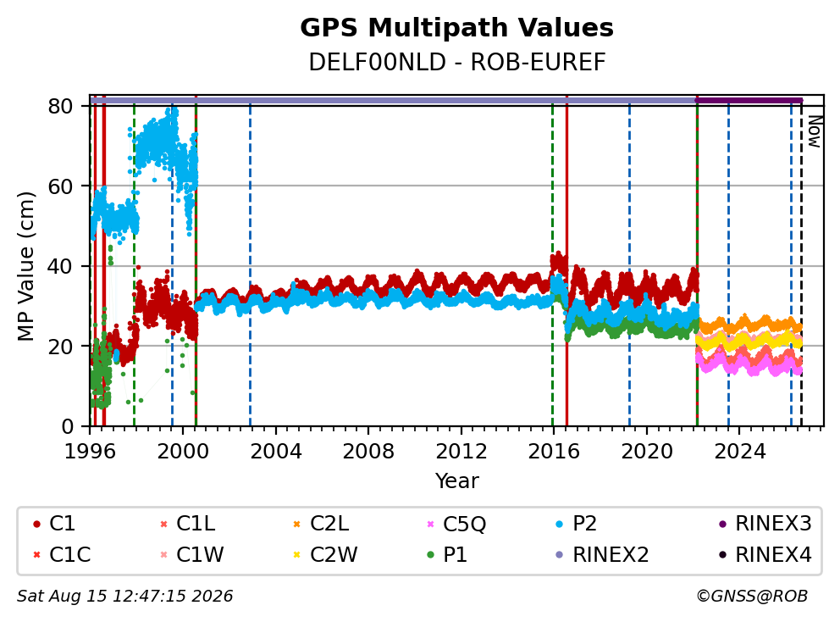Click the yellow C2W legend marker
This screenshot has width=840, height=622.
pyautogui.click(x=296, y=555)
